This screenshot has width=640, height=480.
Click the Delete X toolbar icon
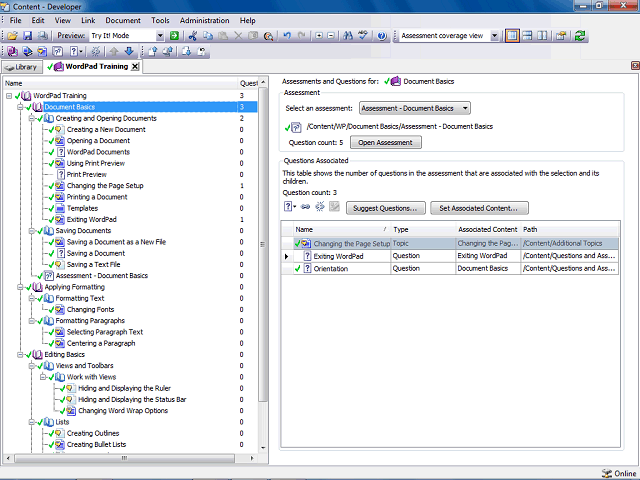point(238,36)
